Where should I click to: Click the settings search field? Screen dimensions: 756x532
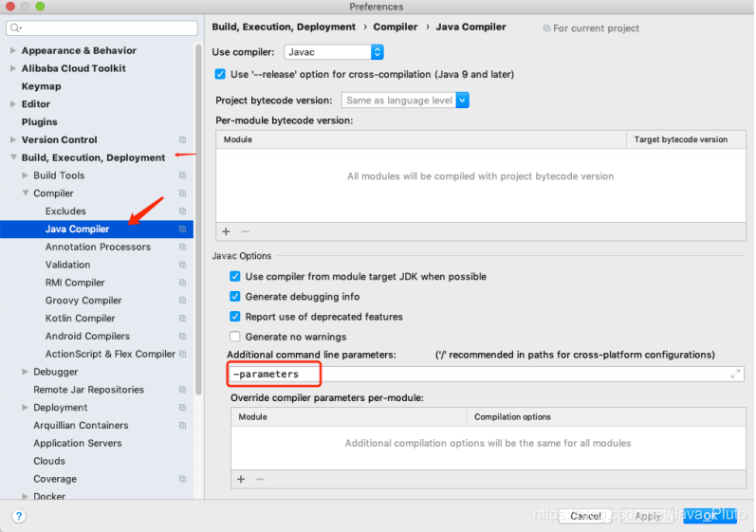click(101, 28)
